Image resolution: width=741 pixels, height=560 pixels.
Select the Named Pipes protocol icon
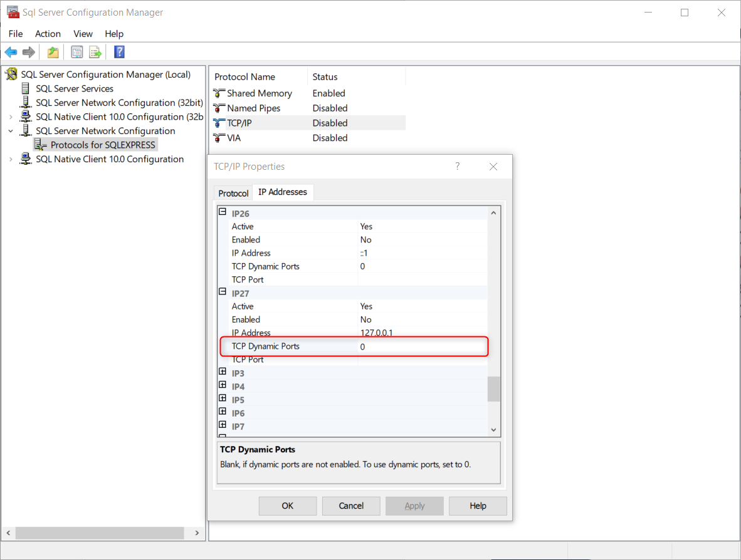click(x=219, y=108)
